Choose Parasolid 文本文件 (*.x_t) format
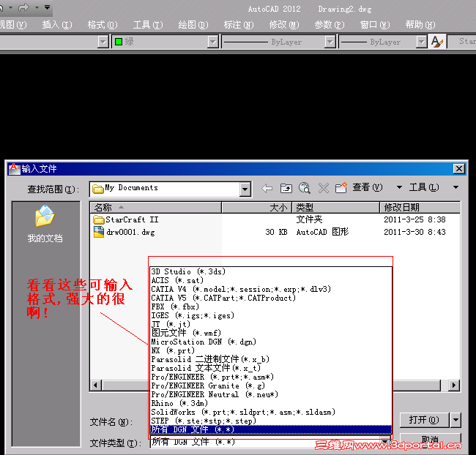Viewport: 476px width, 455px height. (271, 368)
